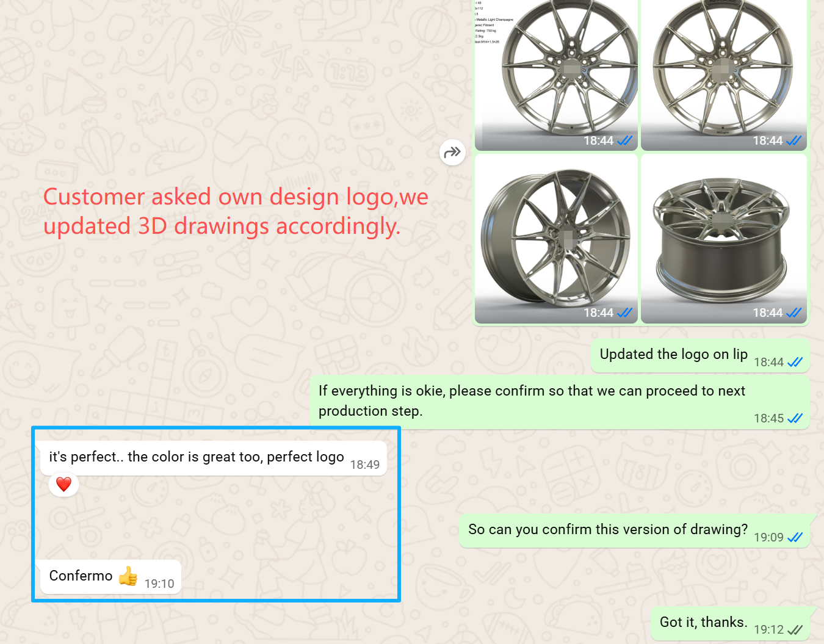824x644 pixels.
Task: Open the top-right front-view wheel image
Action: (x=724, y=74)
